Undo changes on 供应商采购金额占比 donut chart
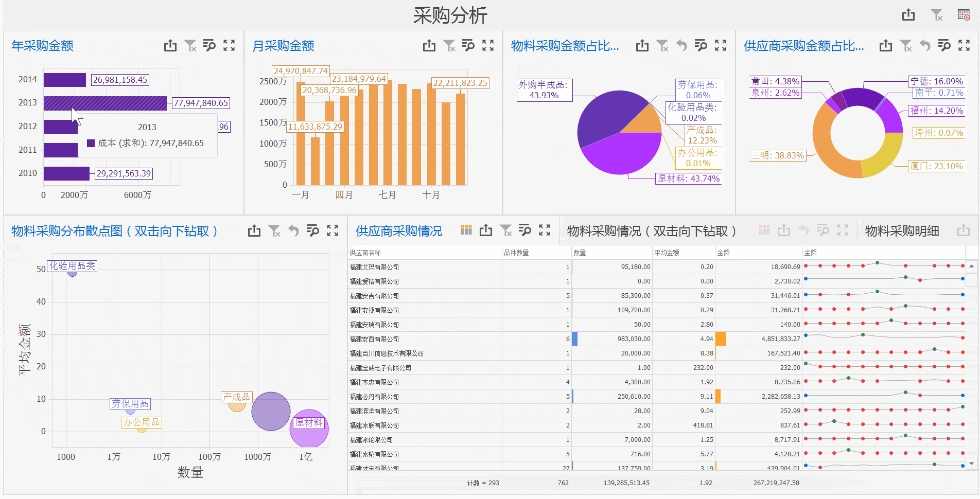 pos(924,45)
